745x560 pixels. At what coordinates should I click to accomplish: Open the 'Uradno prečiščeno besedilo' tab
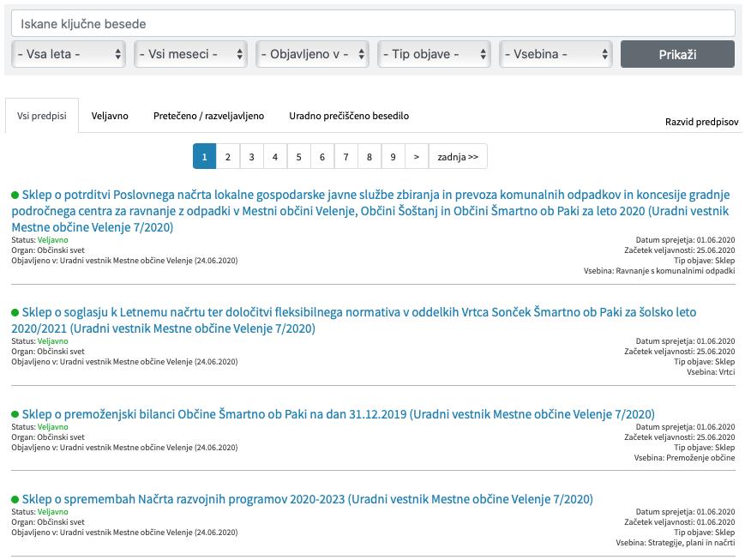pos(349,116)
